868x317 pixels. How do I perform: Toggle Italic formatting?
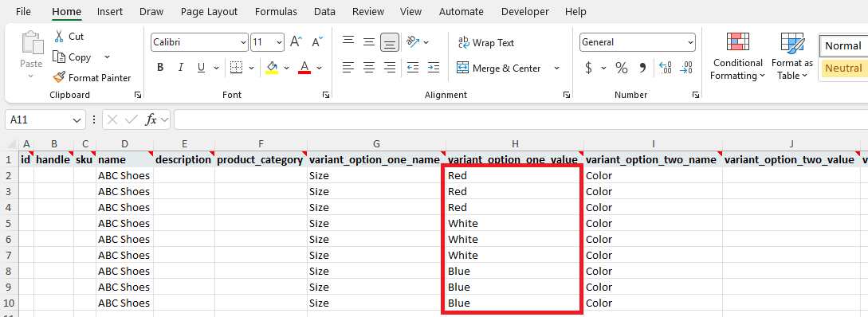pos(180,68)
